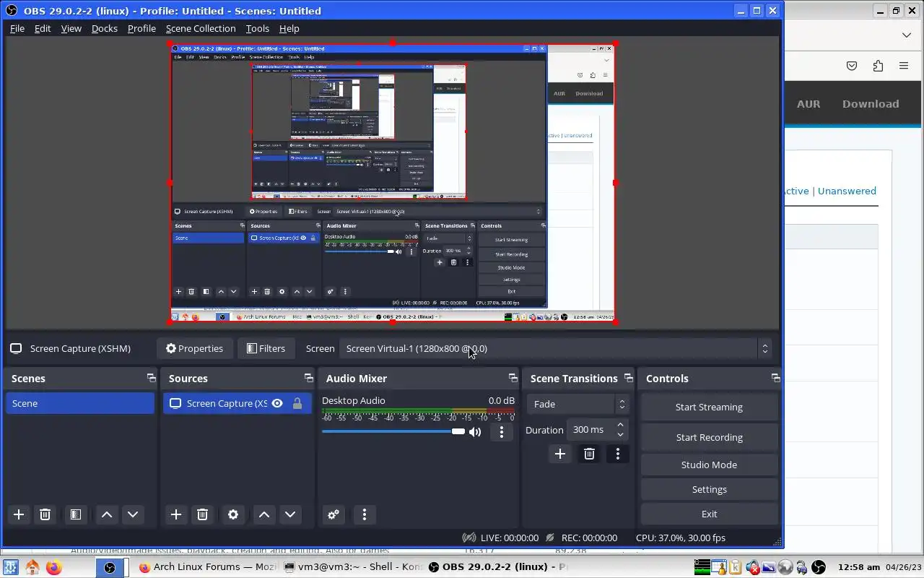This screenshot has width=924, height=578.
Task: Open the Docks menu
Action: 105,28
